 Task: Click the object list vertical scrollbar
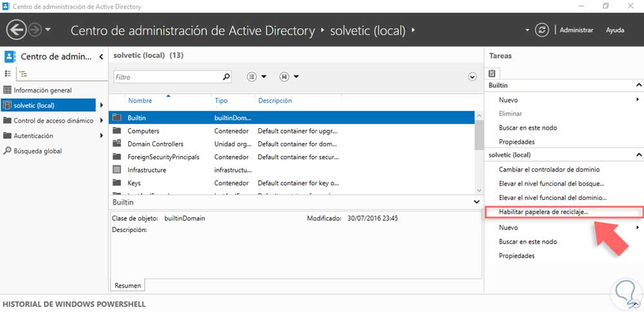click(478, 153)
